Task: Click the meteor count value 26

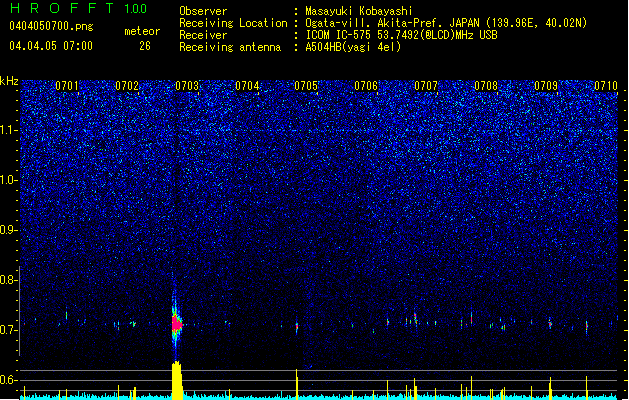Action: pyautogui.click(x=145, y=46)
